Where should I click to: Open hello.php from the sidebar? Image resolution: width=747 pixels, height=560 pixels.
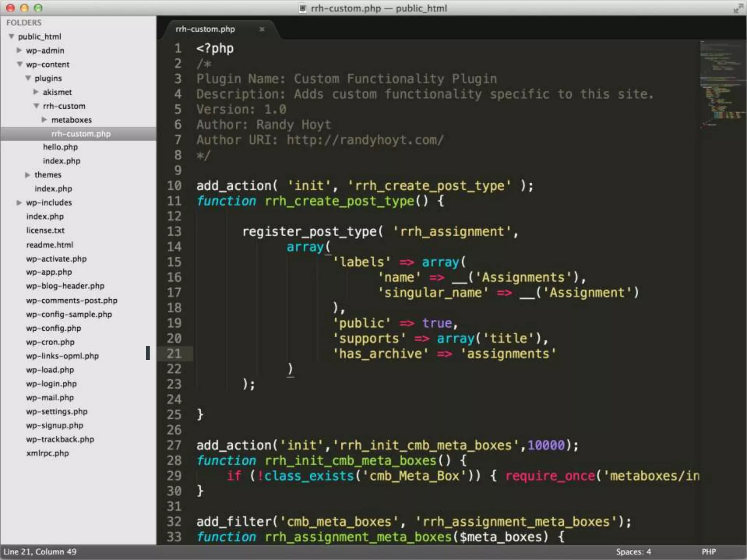coord(60,147)
